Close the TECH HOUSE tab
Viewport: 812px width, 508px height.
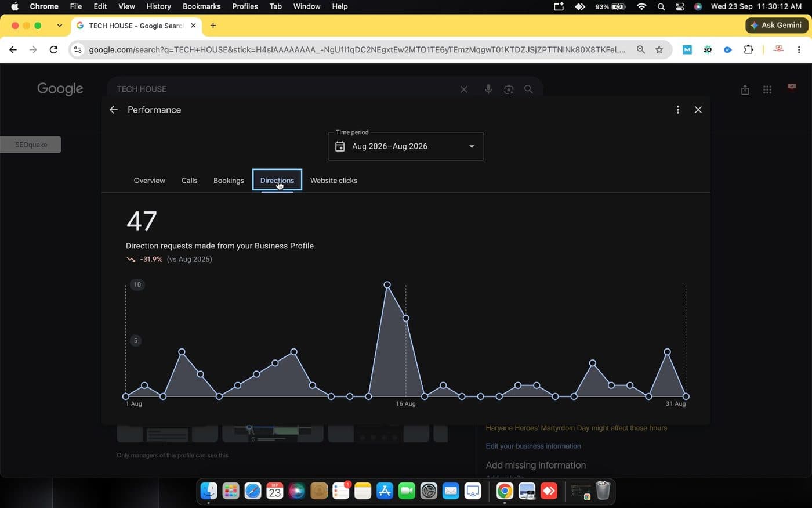pos(193,26)
